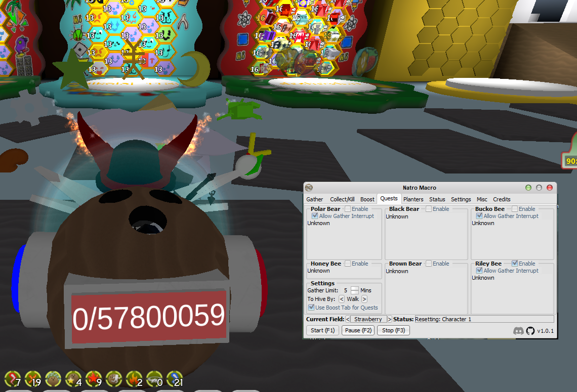Minimize Natro Macro with gray button
This screenshot has height=392, width=577.
coord(539,188)
